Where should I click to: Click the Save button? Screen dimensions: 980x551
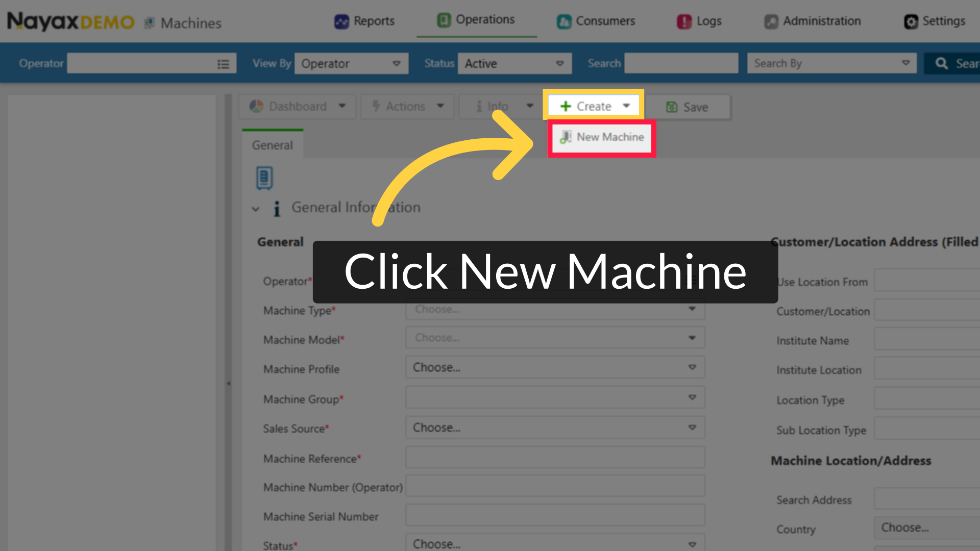tap(687, 107)
